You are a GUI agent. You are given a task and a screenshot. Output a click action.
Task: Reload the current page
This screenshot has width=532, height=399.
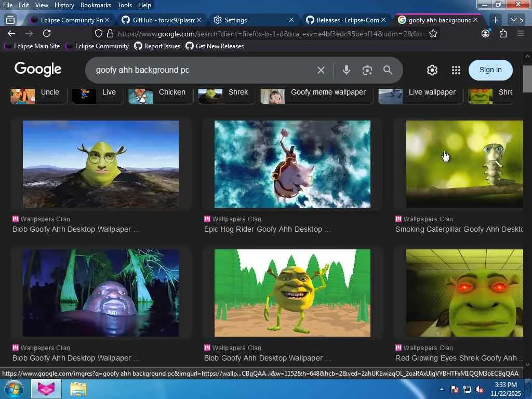(47, 33)
